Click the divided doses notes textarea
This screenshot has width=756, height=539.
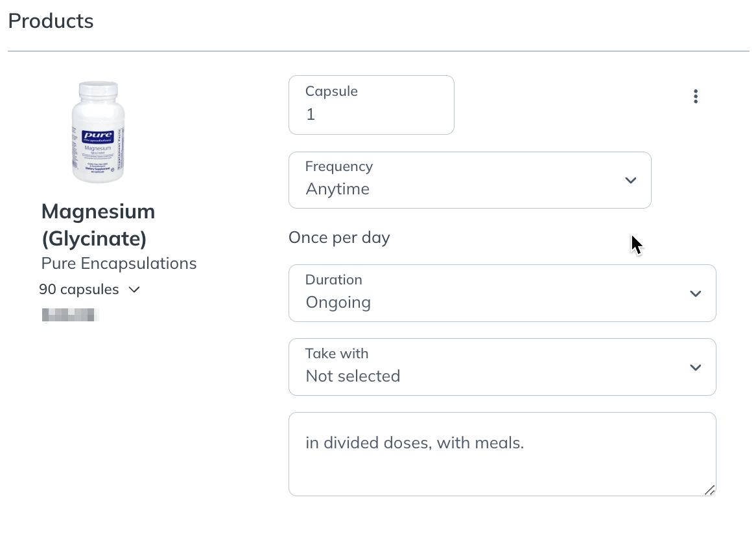click(502, 453)
